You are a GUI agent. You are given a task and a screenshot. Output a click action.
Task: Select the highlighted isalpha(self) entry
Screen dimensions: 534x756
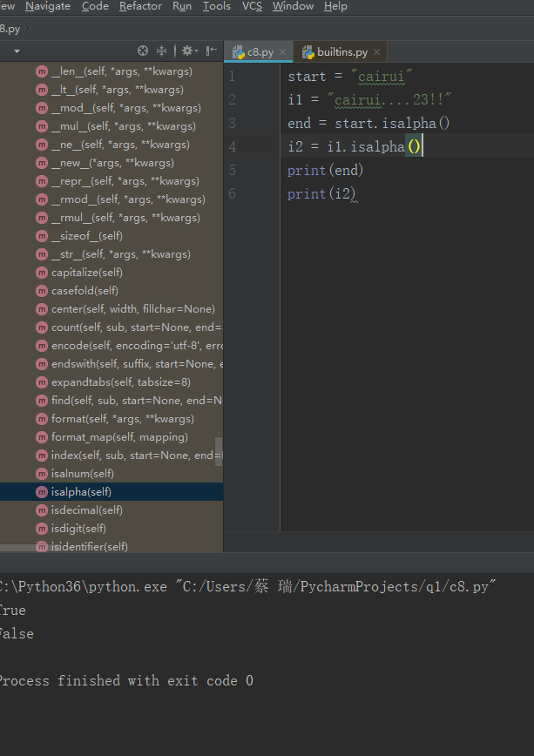click(112, 492)
